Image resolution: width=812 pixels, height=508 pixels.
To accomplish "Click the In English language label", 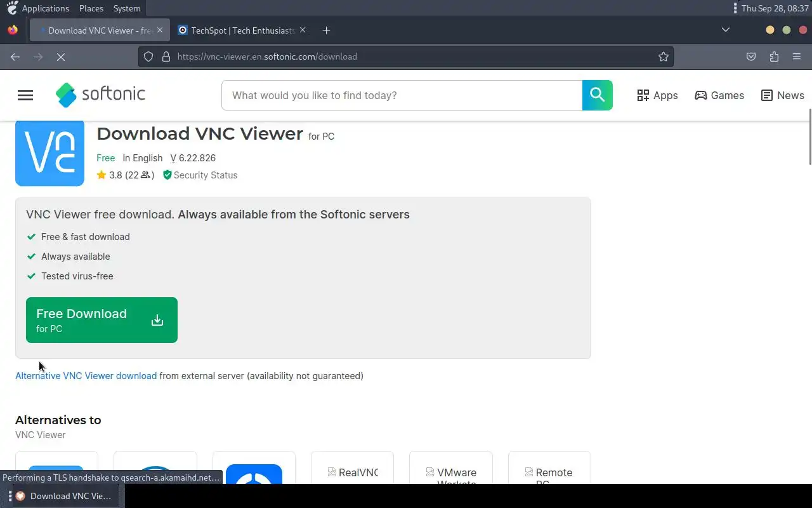I will click(143, 158).
